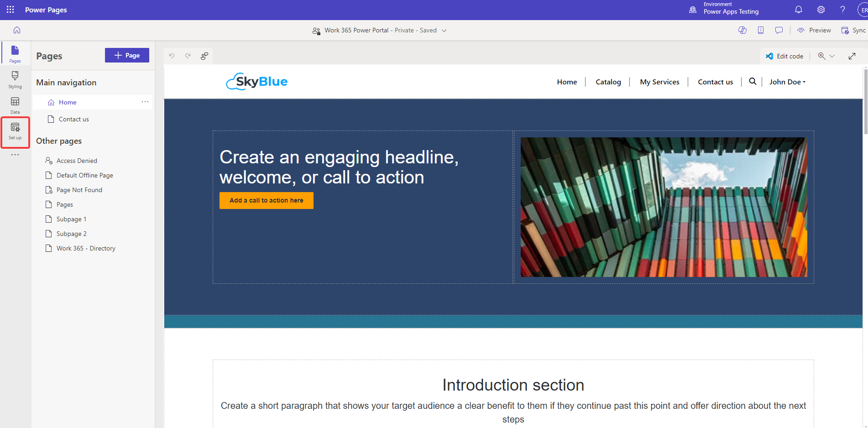The height and width of the screenshot is (428, 868).
Task: Open Home page options ellipsis
Action: pyautogui.click(x=145, y=102)
